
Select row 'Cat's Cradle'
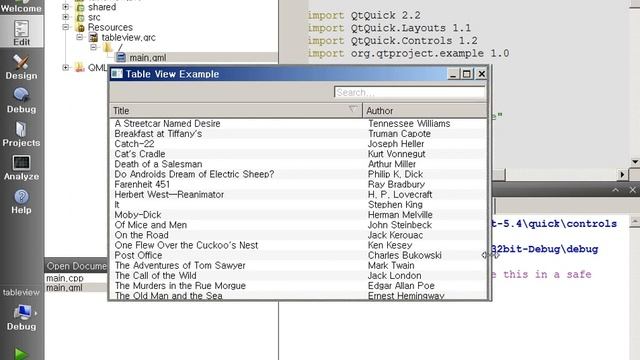click(298, 154)
